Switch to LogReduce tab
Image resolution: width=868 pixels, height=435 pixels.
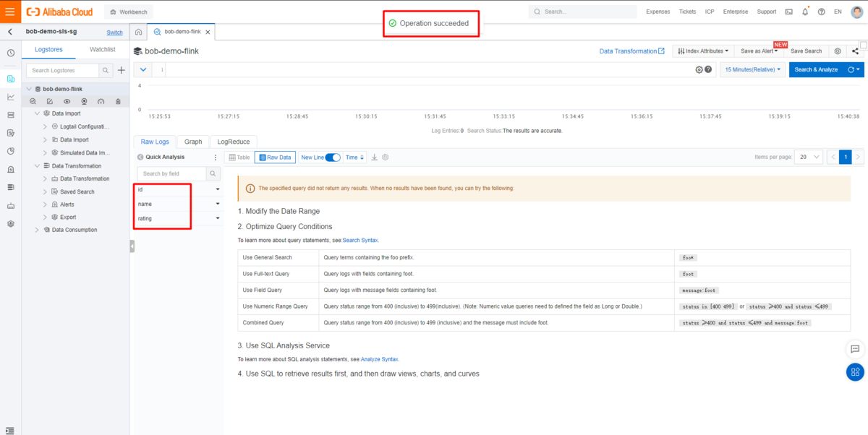(x=234, y=142)
